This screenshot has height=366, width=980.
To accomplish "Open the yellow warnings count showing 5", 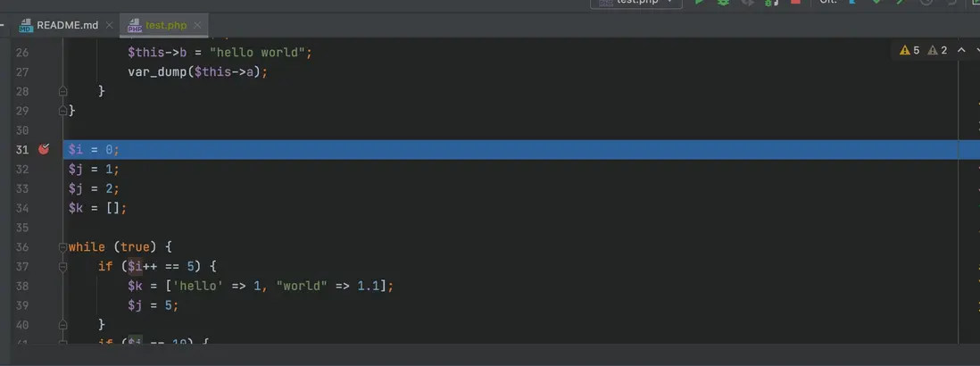I will (x=909, y=51).
